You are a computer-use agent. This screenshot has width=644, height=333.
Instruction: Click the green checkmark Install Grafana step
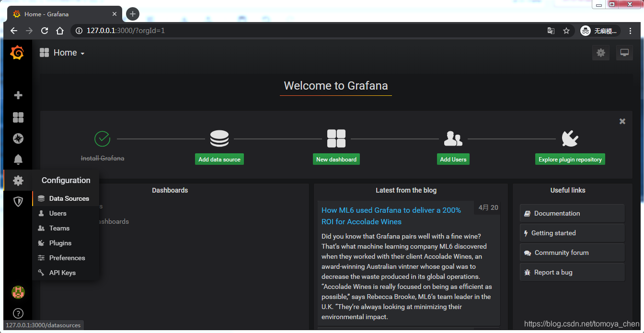tap(103, 139)
